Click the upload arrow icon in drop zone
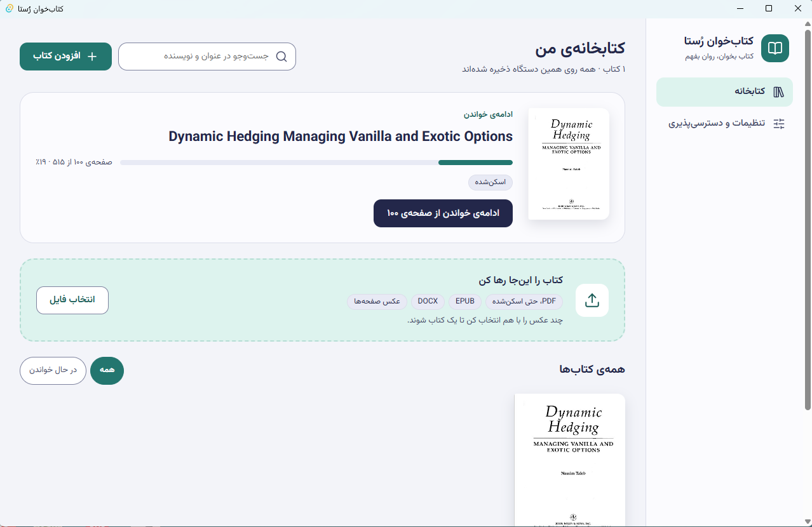The image size is (812, 527). click(592, 300)
